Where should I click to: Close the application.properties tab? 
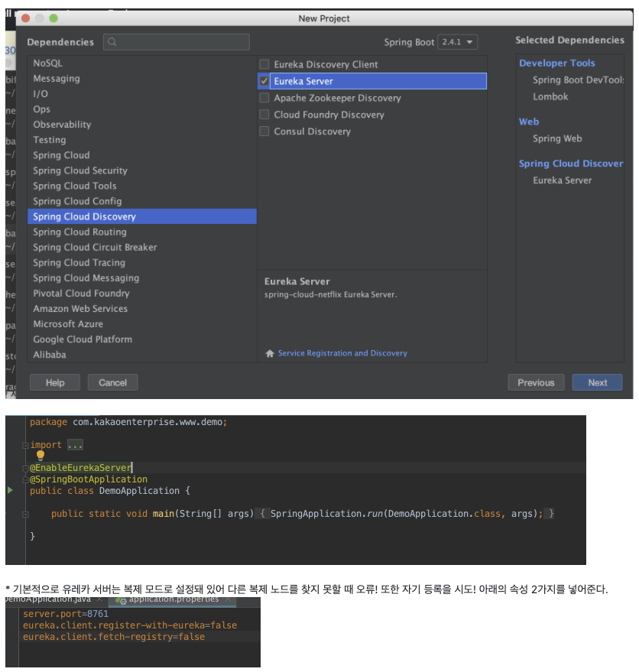[228, 599]
